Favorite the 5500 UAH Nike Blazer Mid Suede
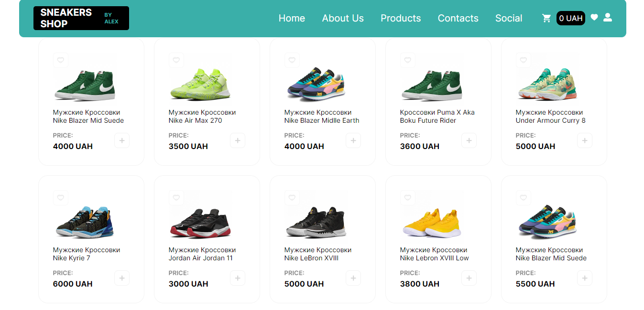The image size is (644, 310). pyautogui.click(x=524, y=198)
